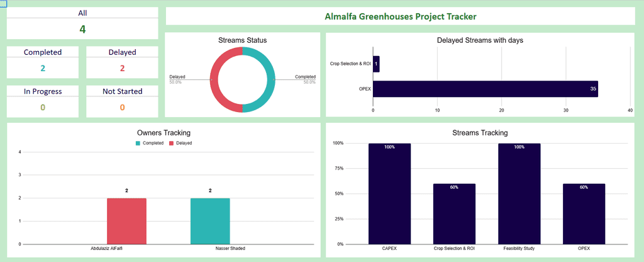Image resolution: width=644 pixels, height=262 pixels.
Task: Click the Not Started count 0
Action: (x=123, y=107)
